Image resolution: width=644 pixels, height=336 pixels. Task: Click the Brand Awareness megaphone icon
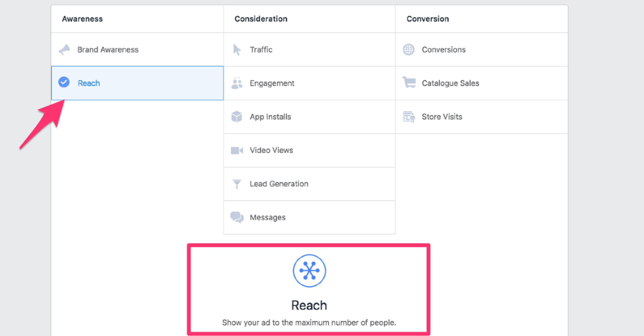point(64,50)
